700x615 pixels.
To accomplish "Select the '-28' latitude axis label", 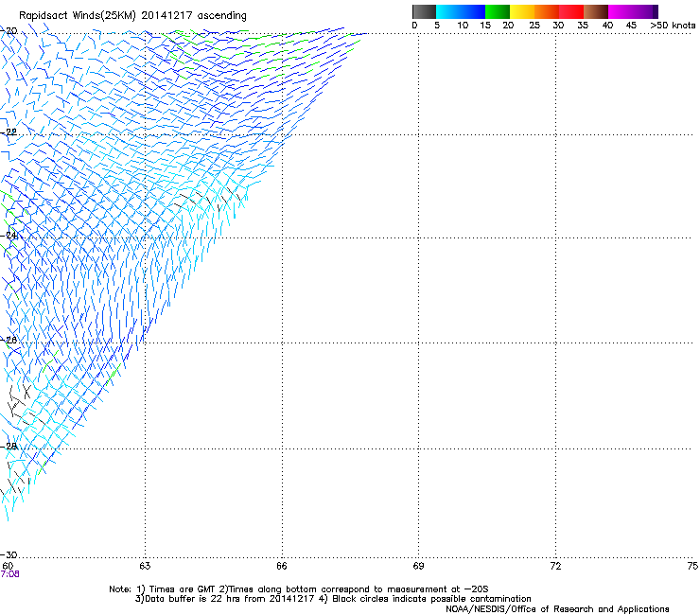I will tap(9, 447).
